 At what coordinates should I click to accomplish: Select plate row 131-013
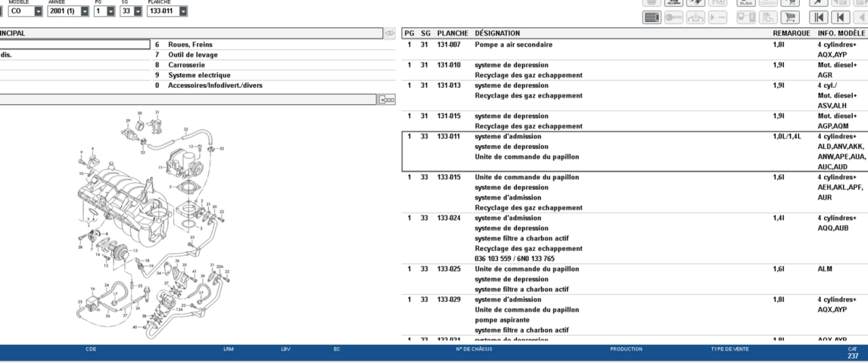click(634, 96)
